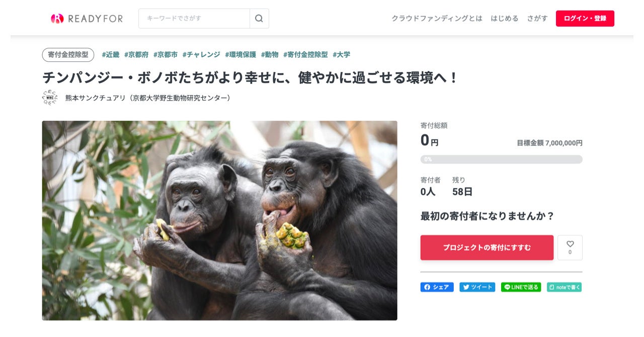This screenshot has width=644, height=337.
Task: Open クラウドファンディングとは menu item
Action: 437,19
